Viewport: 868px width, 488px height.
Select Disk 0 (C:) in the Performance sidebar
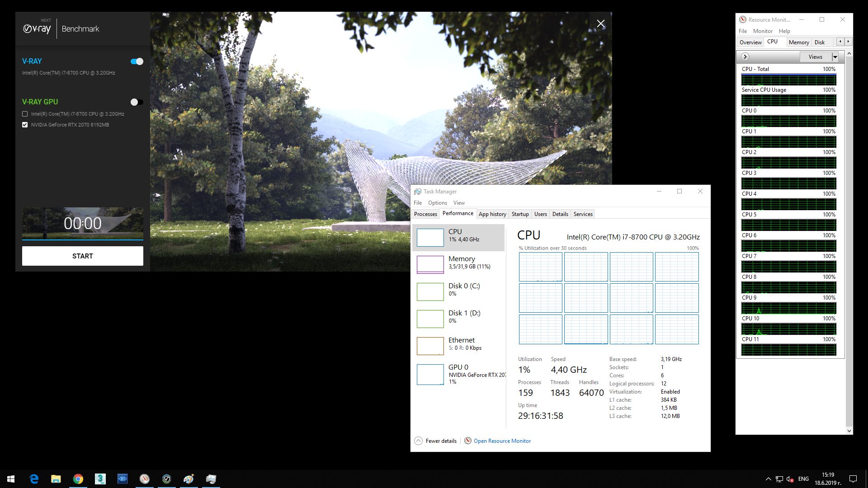[458, 291]
